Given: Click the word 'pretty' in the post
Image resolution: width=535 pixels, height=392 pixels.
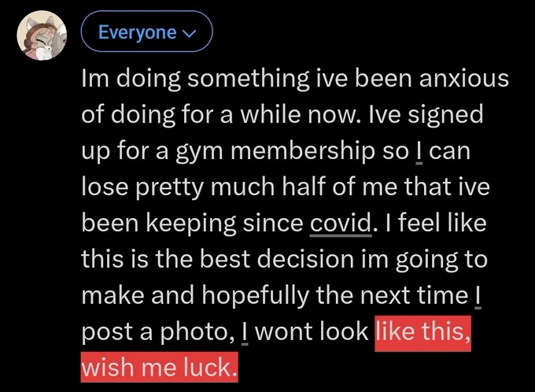Looking at the screenshot, I should [171, 188].
